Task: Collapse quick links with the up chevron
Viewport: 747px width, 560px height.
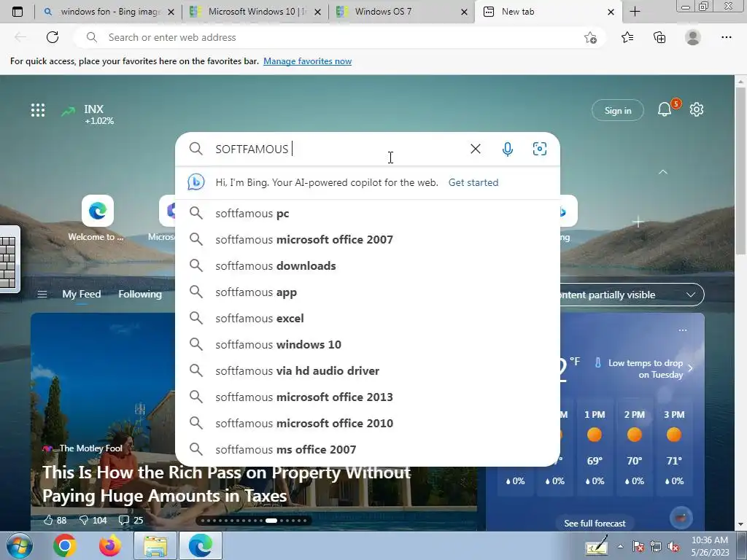Action: [662, 172]
